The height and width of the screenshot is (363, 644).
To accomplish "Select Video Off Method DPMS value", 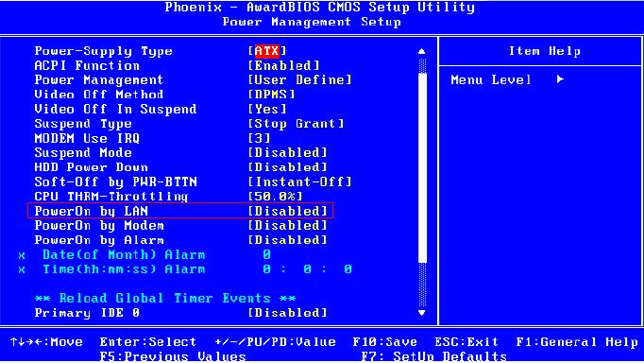I will coord(272,95).
